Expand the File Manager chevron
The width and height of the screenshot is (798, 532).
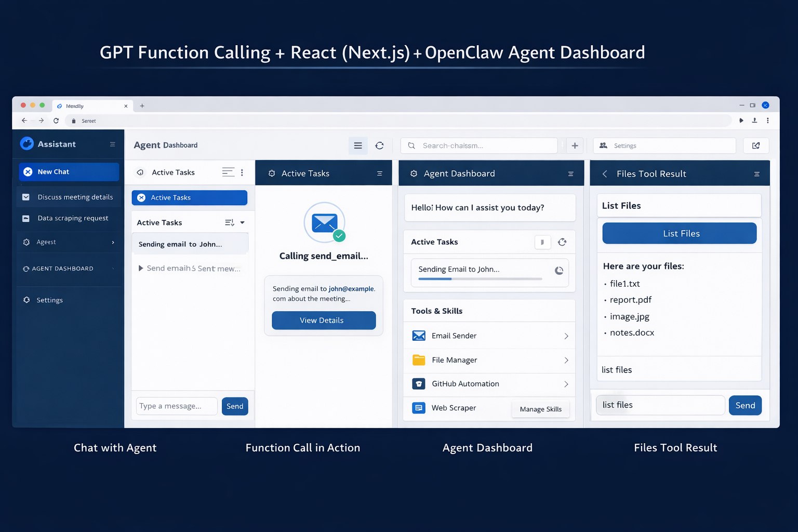(566, 360)
